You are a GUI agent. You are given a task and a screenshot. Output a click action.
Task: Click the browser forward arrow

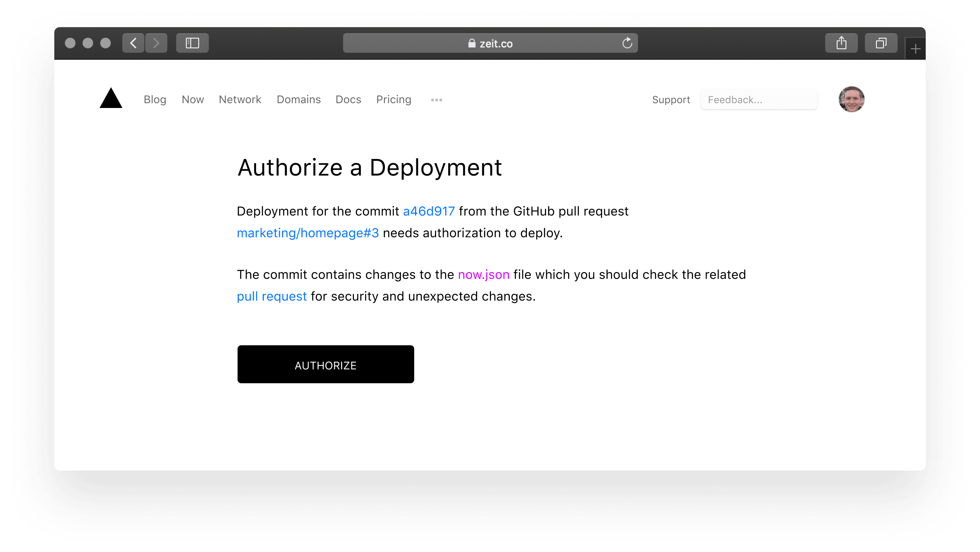(x=156, y=43)
